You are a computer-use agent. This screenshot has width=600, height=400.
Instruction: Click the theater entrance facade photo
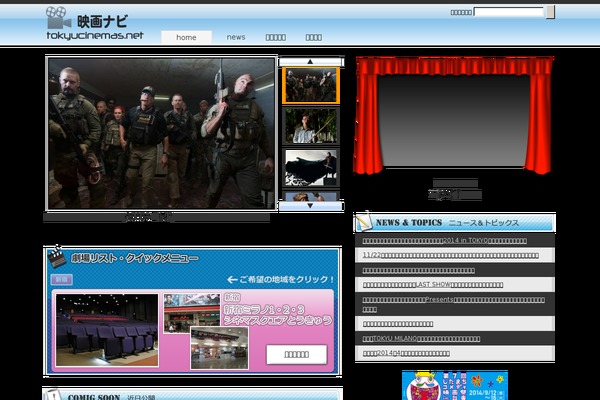[192, 313]
